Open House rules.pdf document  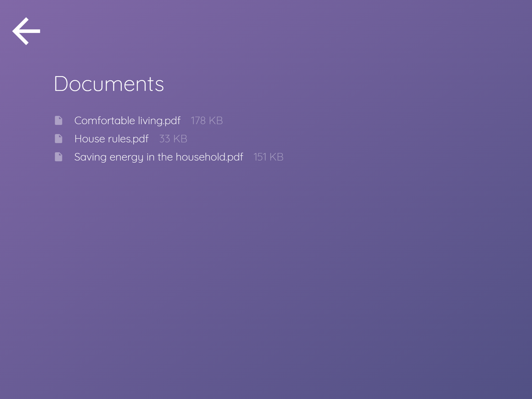pos(111,139)
